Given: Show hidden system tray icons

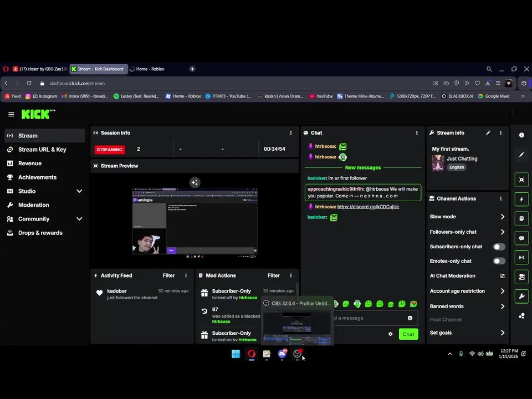Looking at the screenshot, I should point(450,354).
